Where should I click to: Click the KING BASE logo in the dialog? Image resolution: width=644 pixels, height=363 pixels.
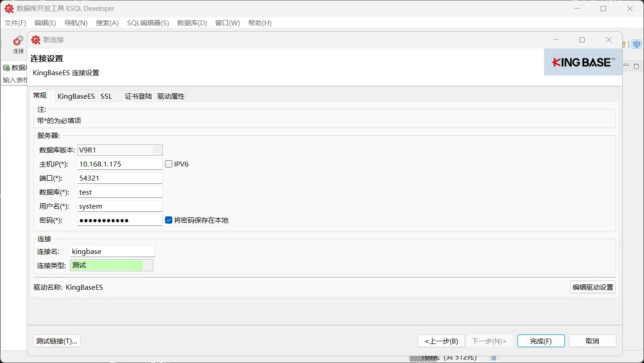(583, 62)
